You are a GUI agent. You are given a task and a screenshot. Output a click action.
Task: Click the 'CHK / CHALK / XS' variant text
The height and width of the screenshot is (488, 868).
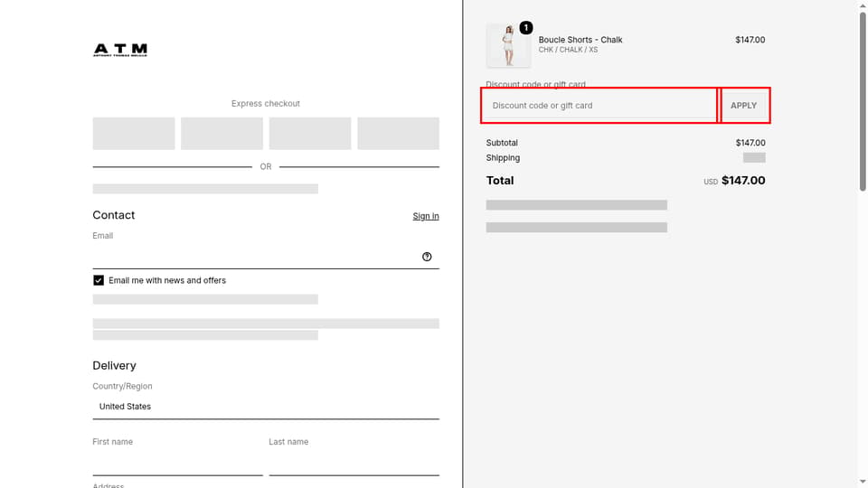[x=568, y=50]
